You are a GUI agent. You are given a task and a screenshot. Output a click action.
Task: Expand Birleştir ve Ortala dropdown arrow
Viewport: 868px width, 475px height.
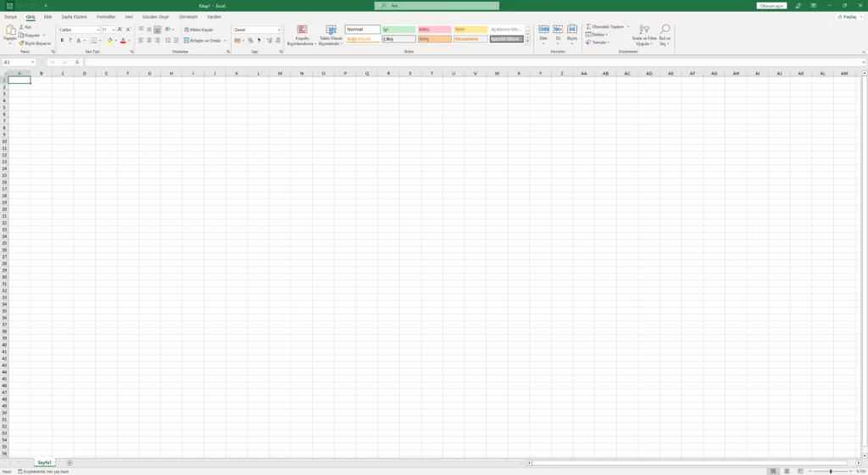tap(225, 41)
